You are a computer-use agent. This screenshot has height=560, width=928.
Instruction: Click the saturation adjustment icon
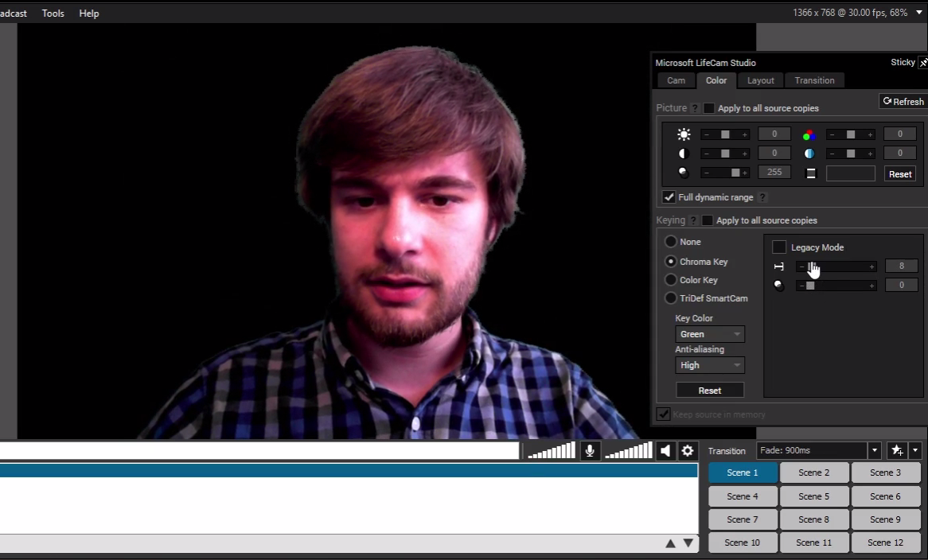coord(809,153)
